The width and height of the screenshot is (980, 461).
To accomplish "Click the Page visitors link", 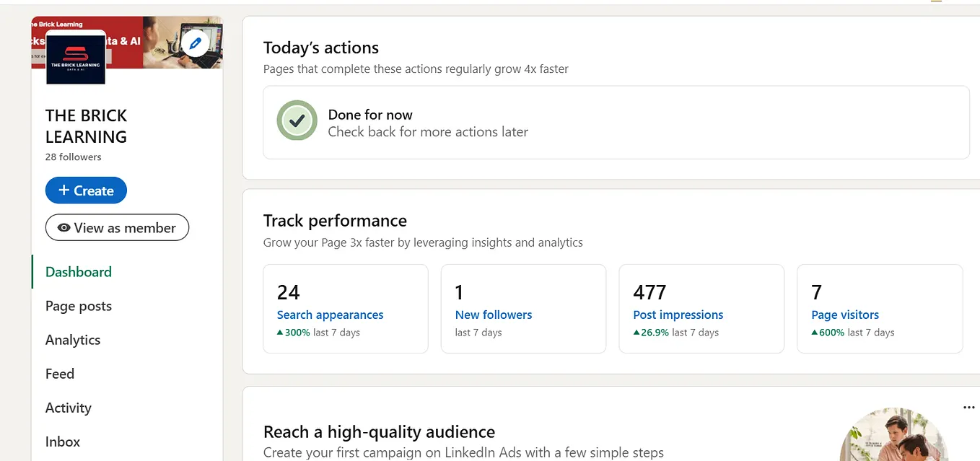I will tap(845, 315).
